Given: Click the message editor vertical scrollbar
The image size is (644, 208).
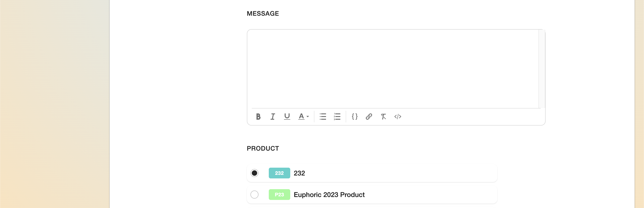Looking at the screenshot, I should [x=542, y=68].
